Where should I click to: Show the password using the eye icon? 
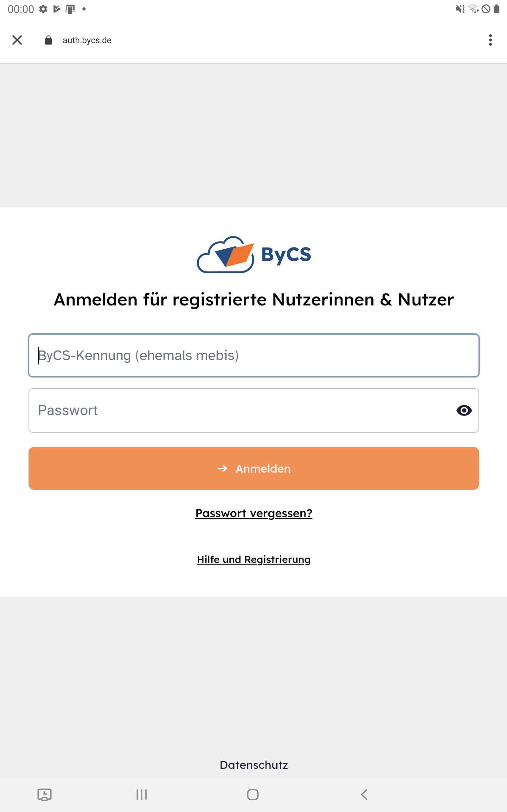point(465,410)
